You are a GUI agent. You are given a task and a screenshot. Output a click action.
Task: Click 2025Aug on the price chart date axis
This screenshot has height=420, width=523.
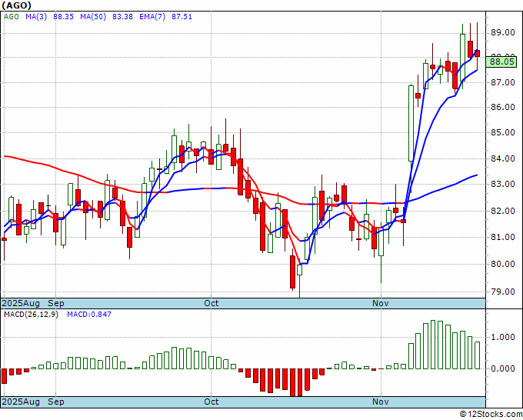[21, 304]
